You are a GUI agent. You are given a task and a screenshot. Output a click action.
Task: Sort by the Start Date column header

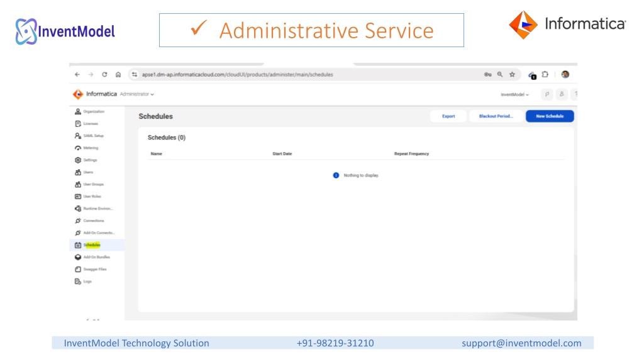[282, 154]
